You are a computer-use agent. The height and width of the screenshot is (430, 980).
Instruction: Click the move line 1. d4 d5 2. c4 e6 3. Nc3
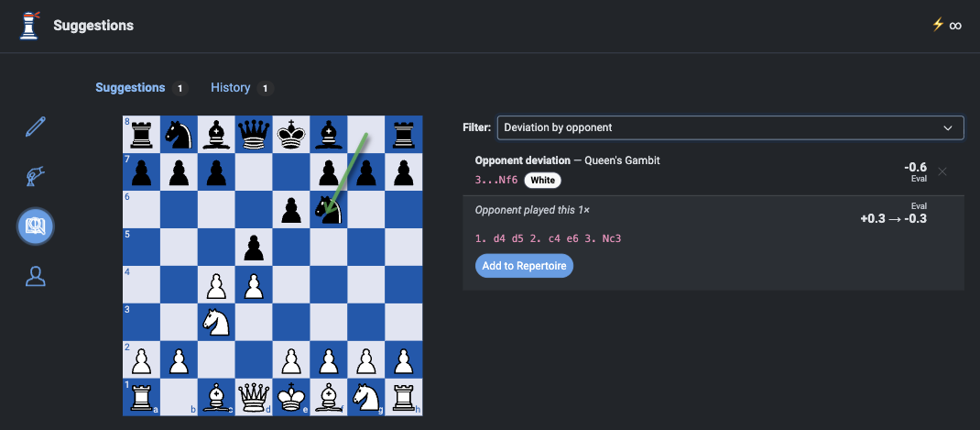pos(548,238)
